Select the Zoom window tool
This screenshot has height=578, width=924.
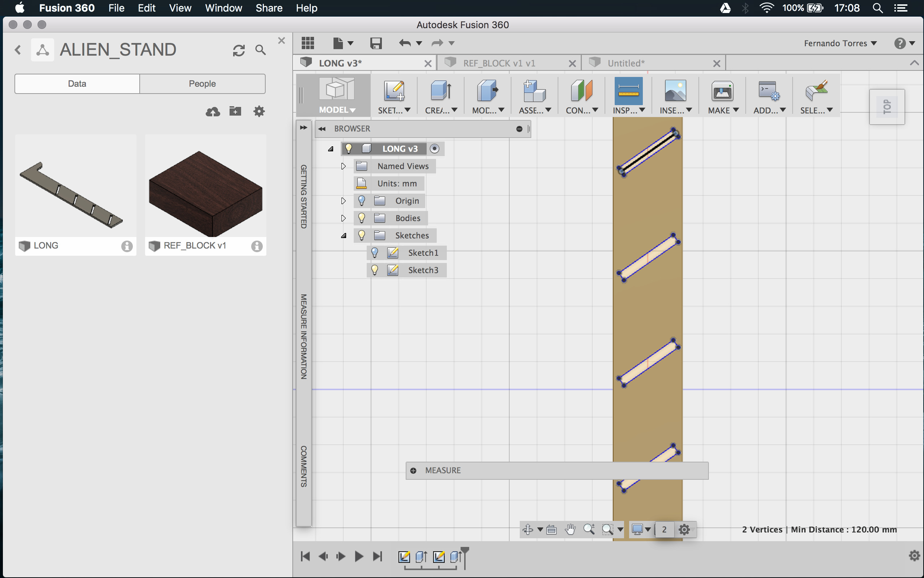(607, 530)
